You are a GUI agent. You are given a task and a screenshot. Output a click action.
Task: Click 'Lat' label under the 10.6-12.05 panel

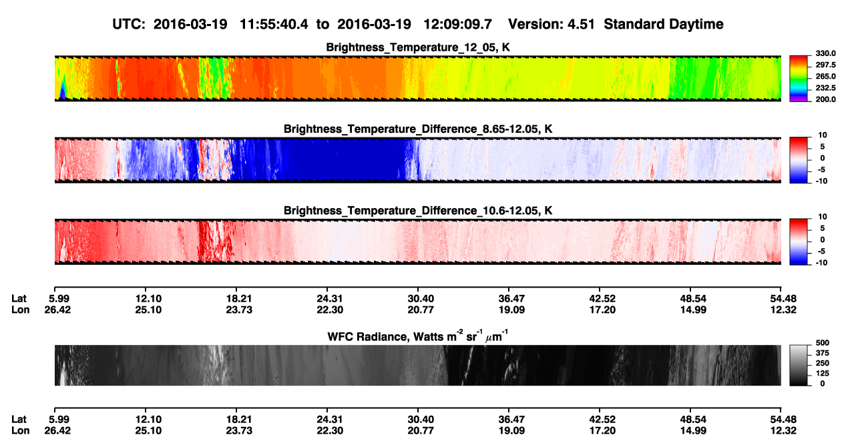click(19, 298)
